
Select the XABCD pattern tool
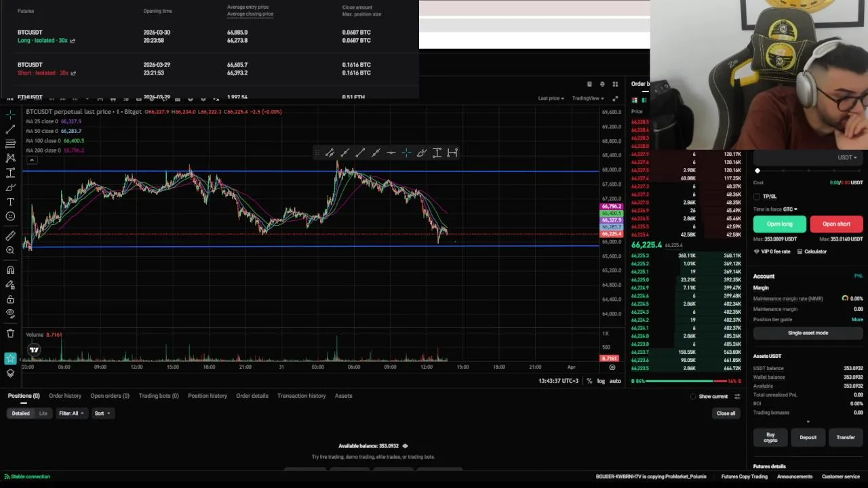(10, 158)
